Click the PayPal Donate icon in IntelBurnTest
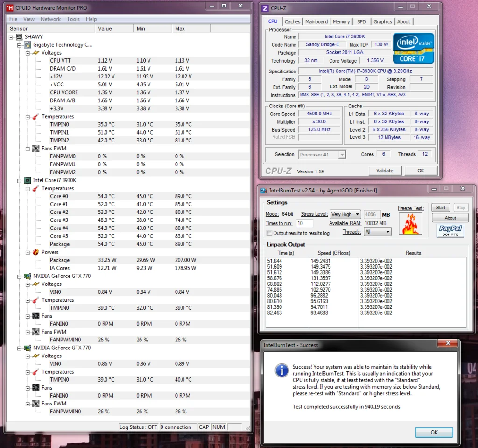This screenshot has width=478, height=448. click(x=450, y=230)
